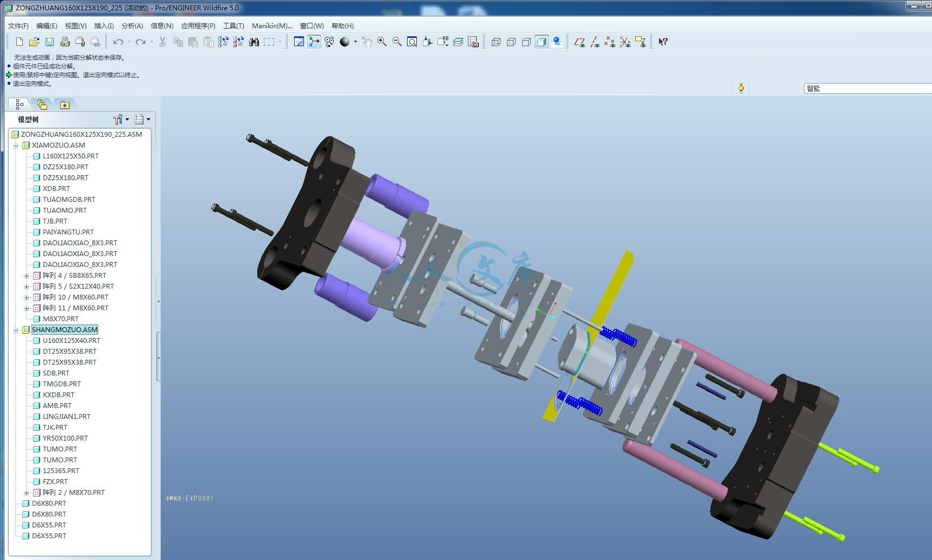Switch to Hidden Line display style
Screen dimensions: 932x560
pos(511,42)
